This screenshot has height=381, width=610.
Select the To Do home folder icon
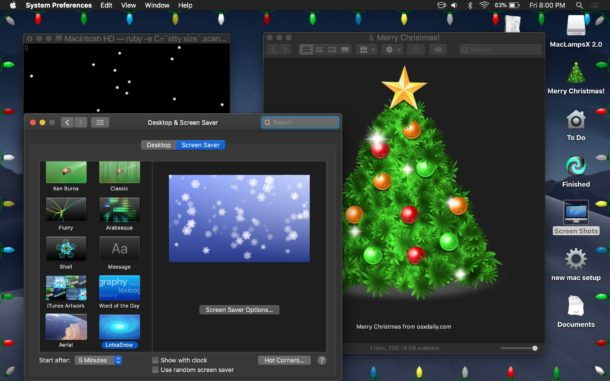coord(576,120)
